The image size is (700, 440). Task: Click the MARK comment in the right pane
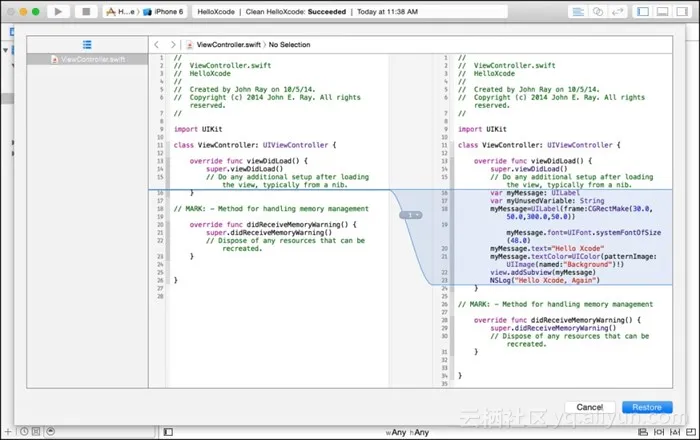(555, 304)
